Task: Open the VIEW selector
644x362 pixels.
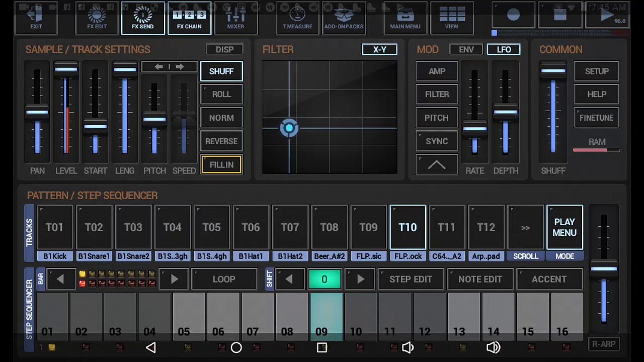Action: (452, 18)
